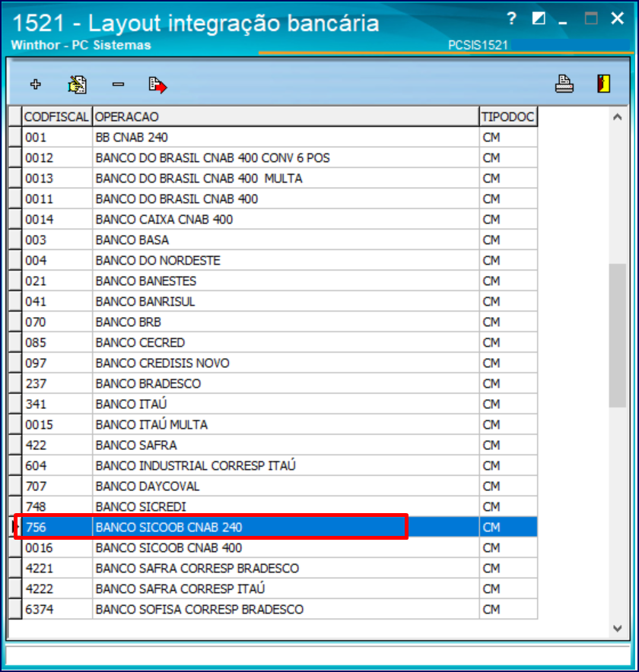Minimize the 1521 window
The image size is (639, 672).
pos(563,22)
